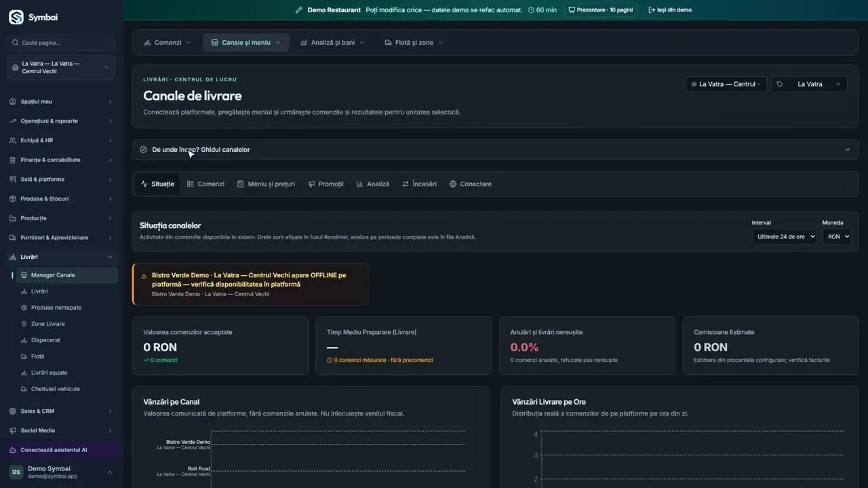Open the La Vatra — Centrul location selector

tap(726, 84)
